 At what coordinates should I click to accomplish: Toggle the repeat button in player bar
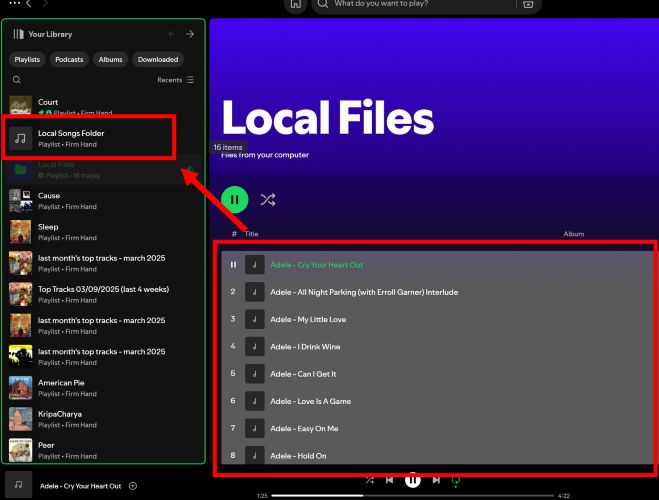(x=456, y=481)
